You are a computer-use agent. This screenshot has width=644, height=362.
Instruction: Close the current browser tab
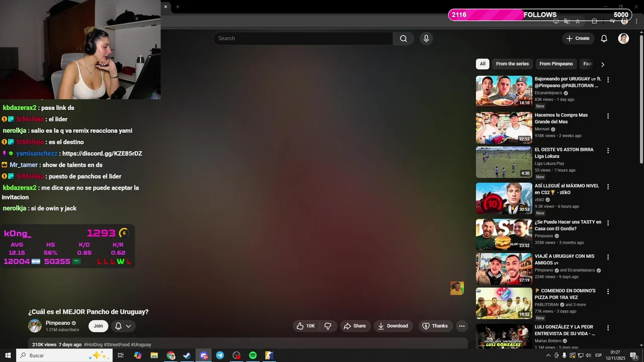click(166, 7)
